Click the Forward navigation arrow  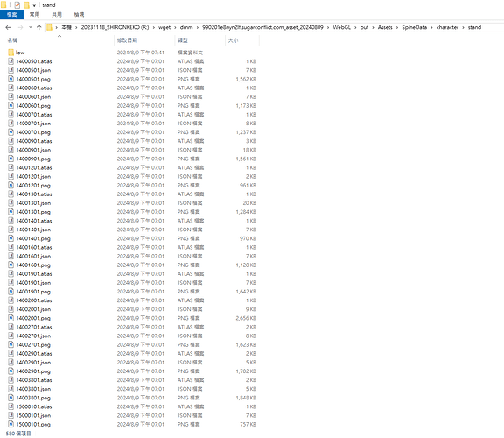tap(21, 28)
